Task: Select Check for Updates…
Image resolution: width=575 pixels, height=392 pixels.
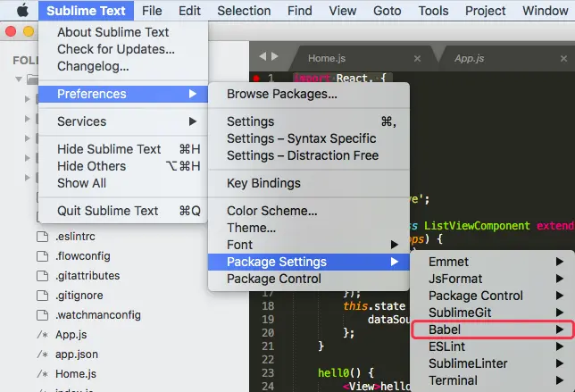Action: point(123,49)
